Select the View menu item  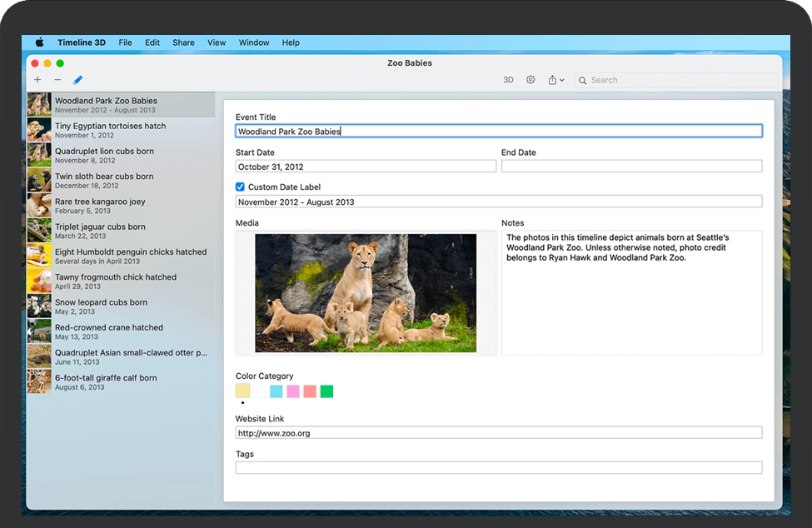pos(217,42)
